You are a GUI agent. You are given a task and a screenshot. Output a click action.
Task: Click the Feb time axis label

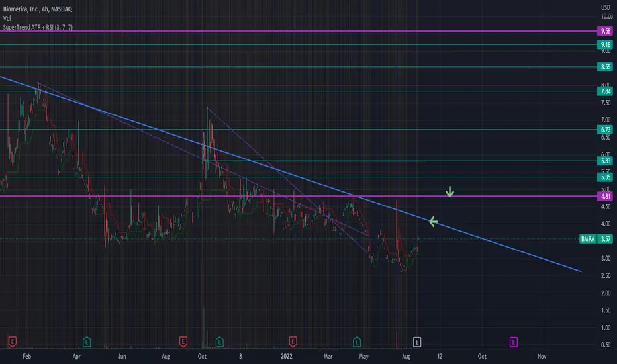[x=26, y=357]
